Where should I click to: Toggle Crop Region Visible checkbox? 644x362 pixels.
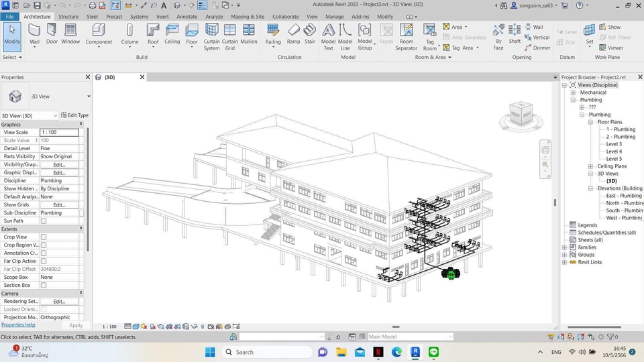coord(44,245)
